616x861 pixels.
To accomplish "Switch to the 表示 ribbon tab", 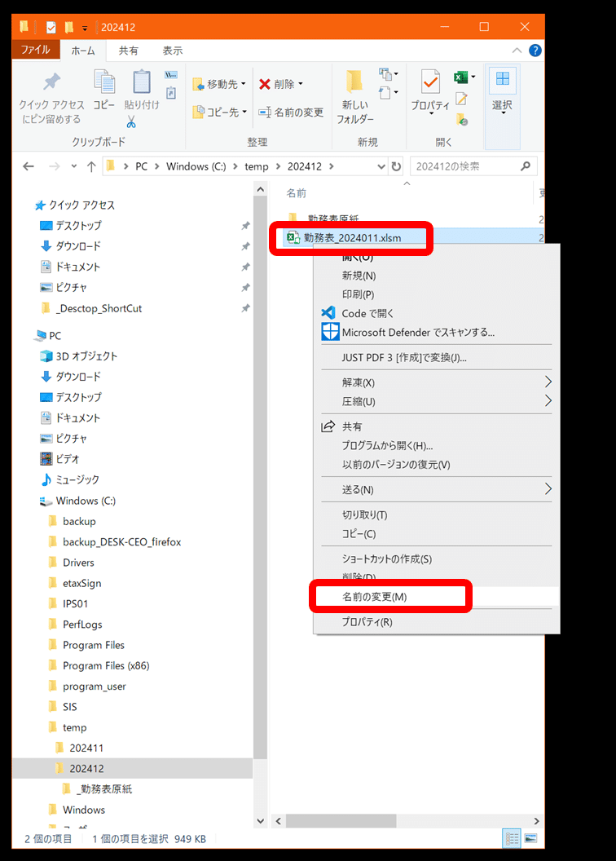I will coord(172,51).
